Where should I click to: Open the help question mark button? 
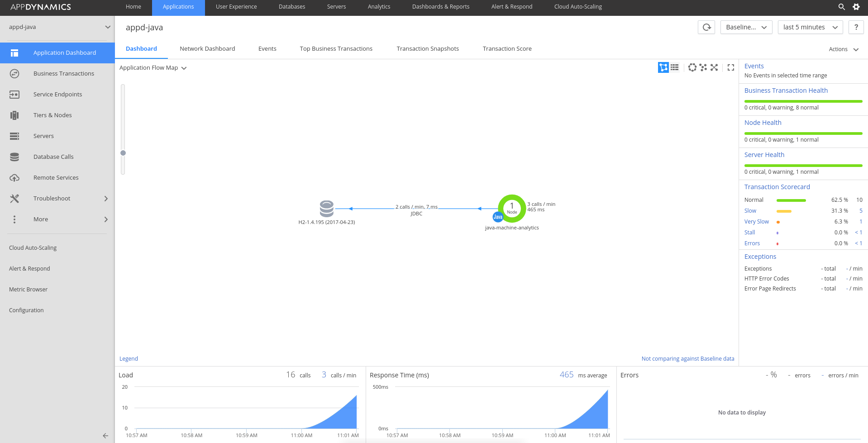(x=856, y=27)
